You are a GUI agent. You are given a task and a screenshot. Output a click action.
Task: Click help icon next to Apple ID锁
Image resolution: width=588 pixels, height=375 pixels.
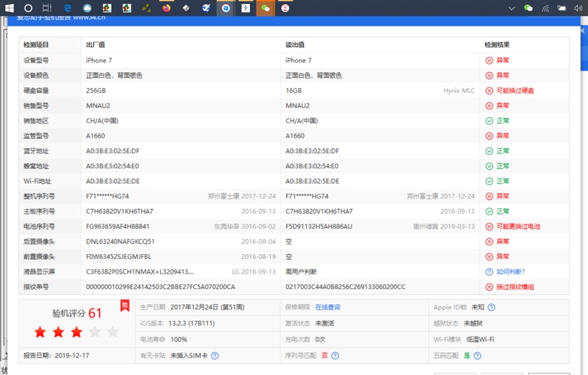click(491, 307)
